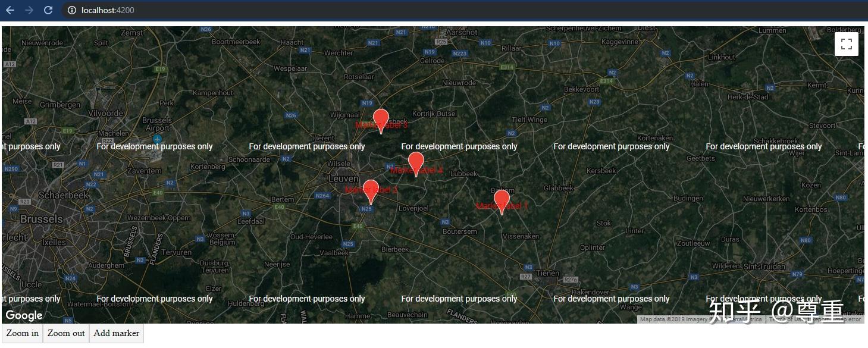The width and height of the screenshot is (868, 348).
Task: Click the Kortrijk-Dutsel place label
Action: click(435, 114)
